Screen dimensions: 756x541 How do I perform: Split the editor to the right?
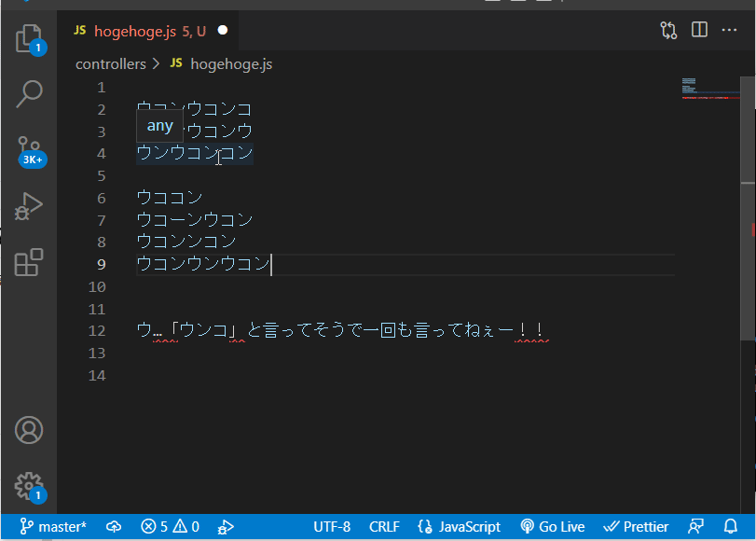(699, 31)
